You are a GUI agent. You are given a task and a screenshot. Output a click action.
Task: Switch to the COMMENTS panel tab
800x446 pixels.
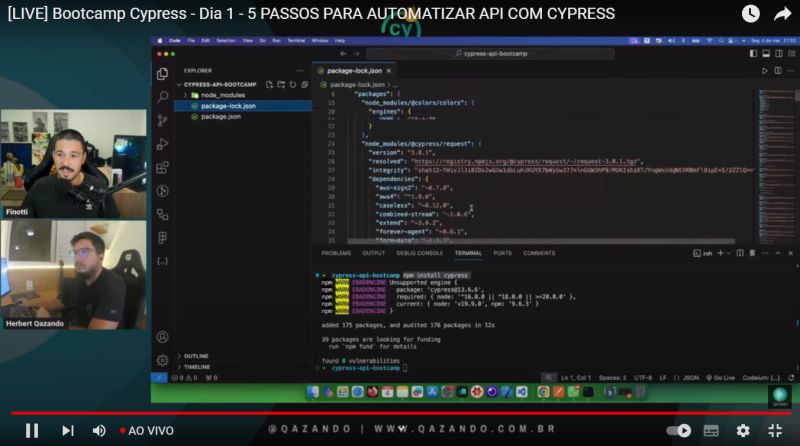pos(539,253)
